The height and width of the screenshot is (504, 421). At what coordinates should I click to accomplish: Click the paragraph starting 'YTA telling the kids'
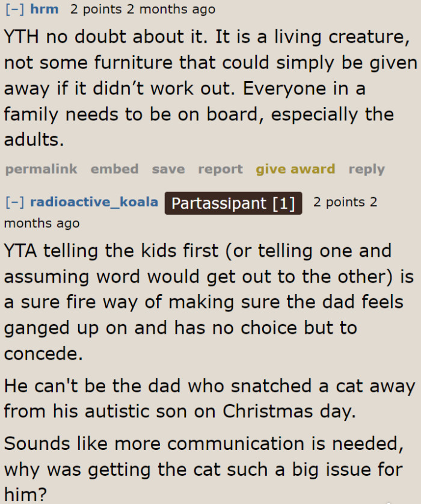(x=204, y=302)
